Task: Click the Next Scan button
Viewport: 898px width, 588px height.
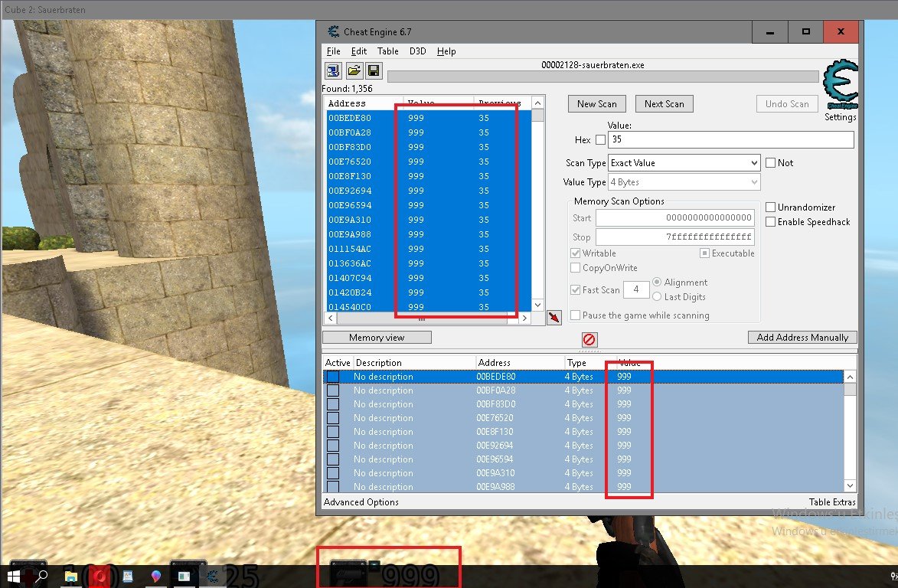Action: tap(665, 103)
